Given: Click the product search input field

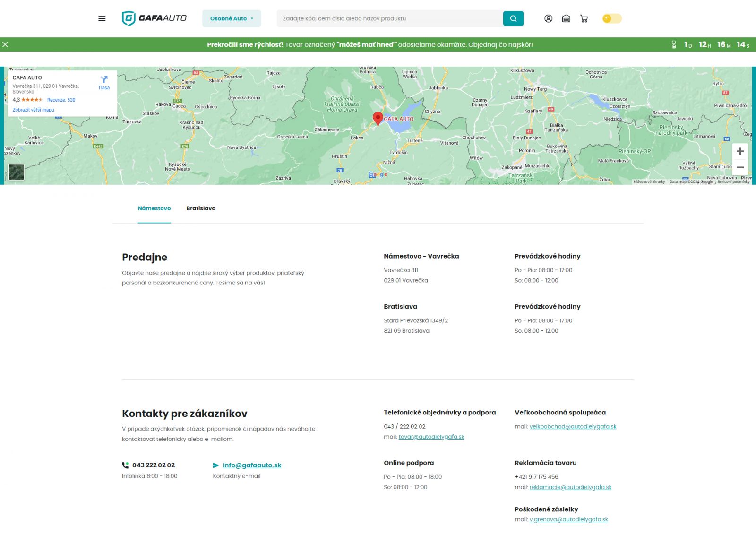Looking at the screenshot, I should (x=390, y=18).
